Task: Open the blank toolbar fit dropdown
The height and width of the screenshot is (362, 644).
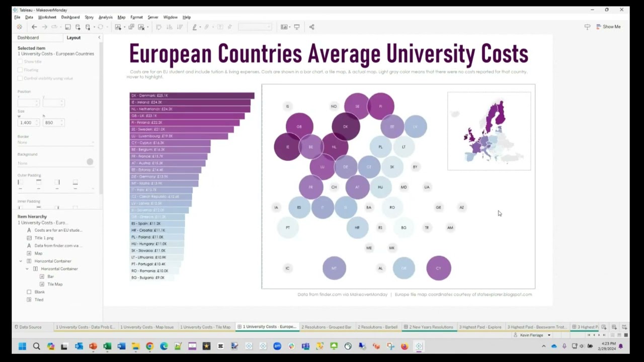Action: pyautogui.click(x=255, y=27)
